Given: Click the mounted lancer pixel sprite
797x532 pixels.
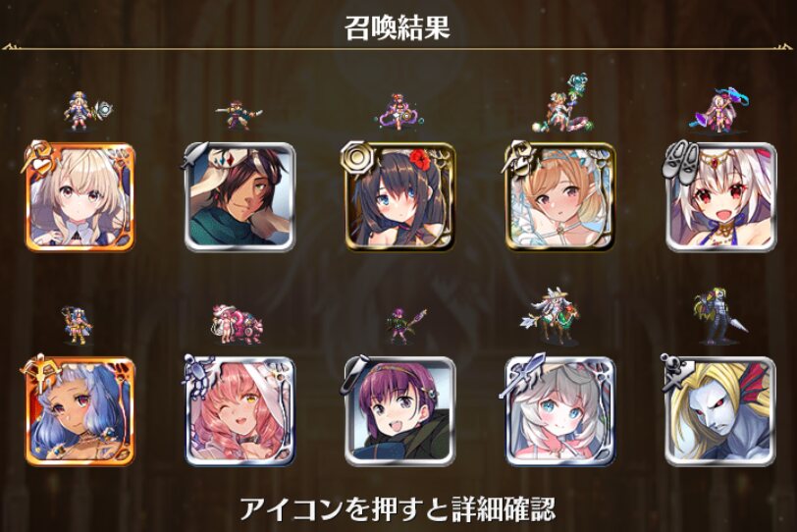Looking at the screenshot, I should 551,314.
